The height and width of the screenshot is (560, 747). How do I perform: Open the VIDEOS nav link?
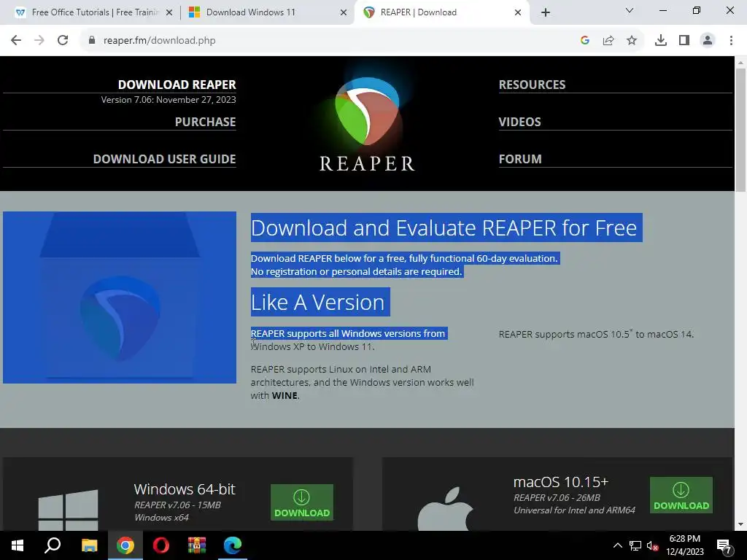(x=519, y=122)
